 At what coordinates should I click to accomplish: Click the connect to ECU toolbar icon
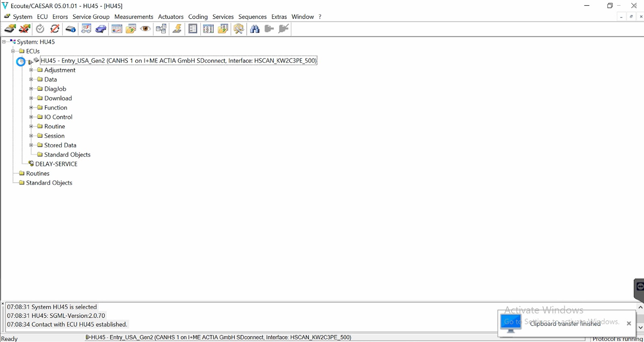click(10, 29)
